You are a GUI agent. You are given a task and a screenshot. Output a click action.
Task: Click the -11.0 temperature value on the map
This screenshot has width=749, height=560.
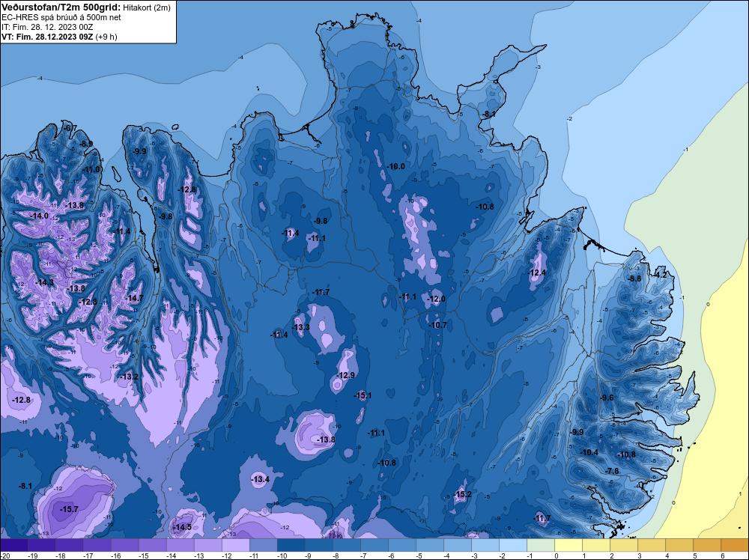coord(91,169)
